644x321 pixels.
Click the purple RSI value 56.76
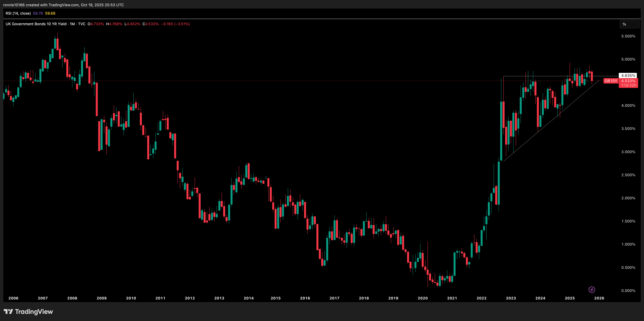[x=38, y=13]
